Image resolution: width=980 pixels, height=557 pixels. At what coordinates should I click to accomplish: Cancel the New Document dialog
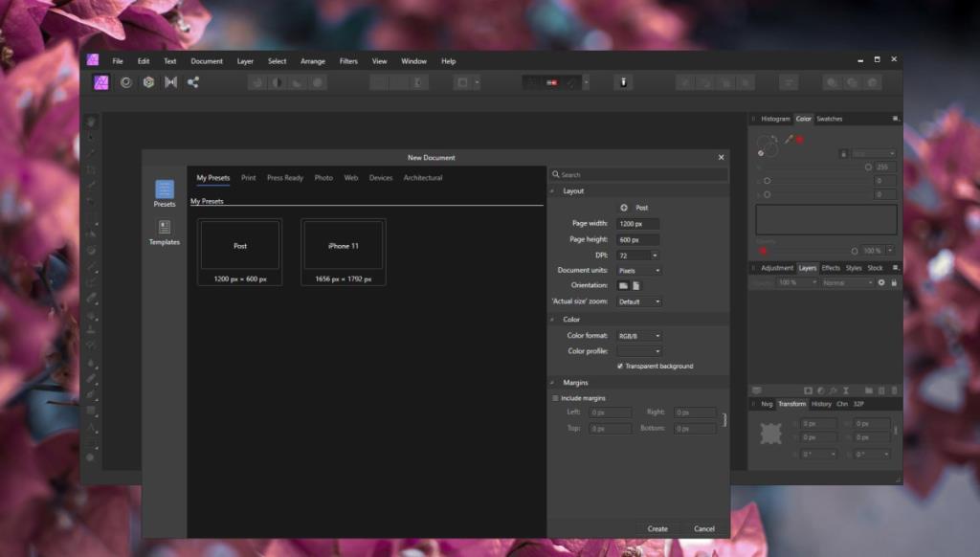704,528
